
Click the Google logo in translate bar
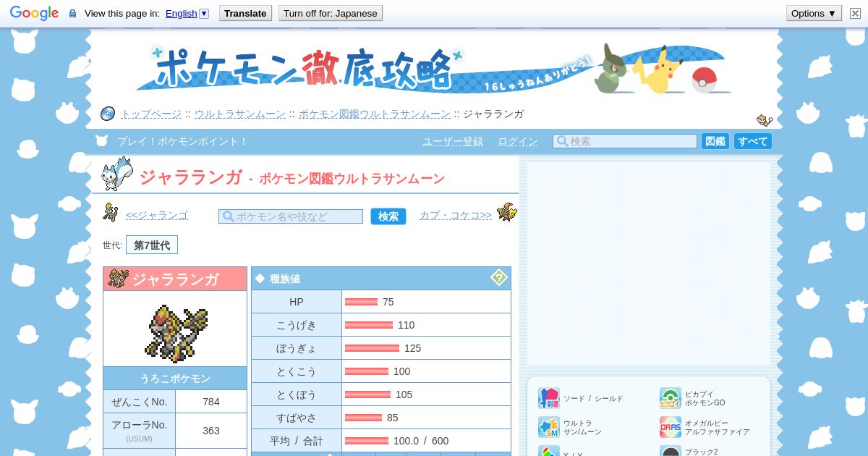point(34,13)
